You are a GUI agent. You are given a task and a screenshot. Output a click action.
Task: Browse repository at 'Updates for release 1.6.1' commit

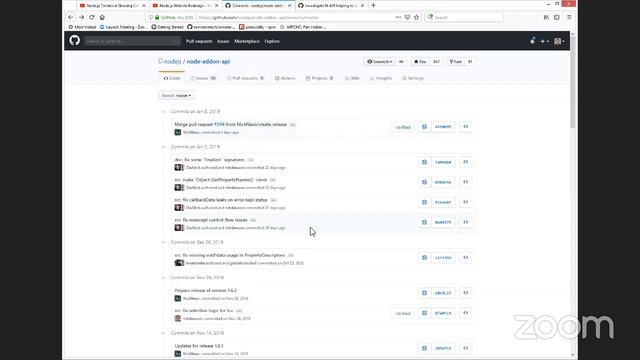tap(466, 348)
